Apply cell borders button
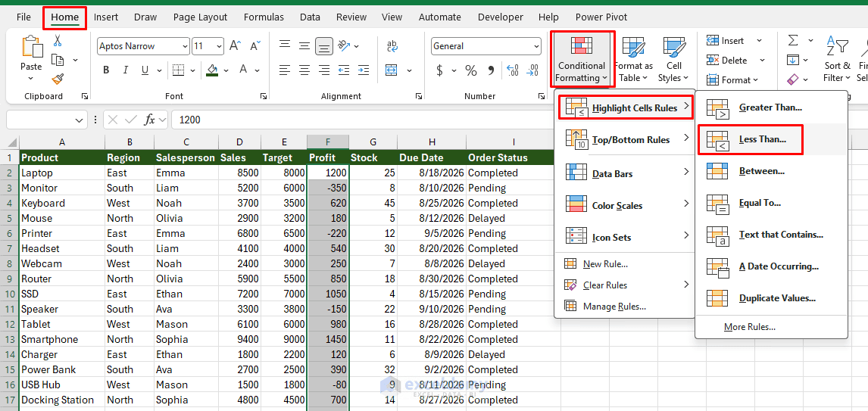Viewport: 868px width, 411px height. click(x=178, y=70)
